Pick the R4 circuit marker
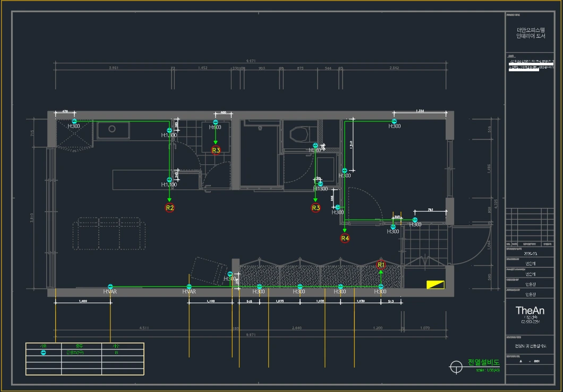This screenshot has width=563, height=392. pos(345,238)
